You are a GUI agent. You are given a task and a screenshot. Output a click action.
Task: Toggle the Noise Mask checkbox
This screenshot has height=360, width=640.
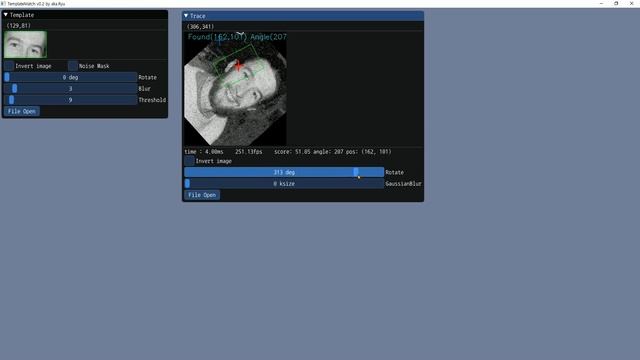coord(73,66)
